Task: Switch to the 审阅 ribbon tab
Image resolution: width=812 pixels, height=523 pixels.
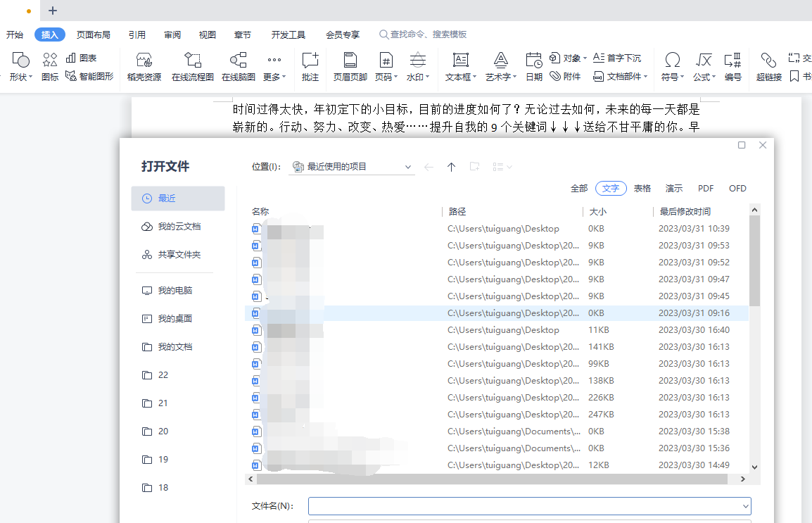Action: click(x=172, y=34)
